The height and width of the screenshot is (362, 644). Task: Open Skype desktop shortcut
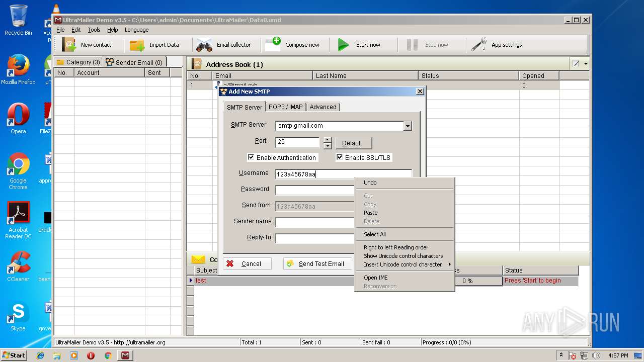pyautogui.click(x=18, y=316)
